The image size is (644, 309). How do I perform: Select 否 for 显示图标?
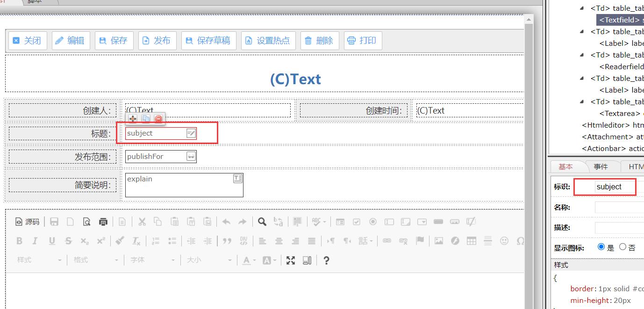(623, 247)
